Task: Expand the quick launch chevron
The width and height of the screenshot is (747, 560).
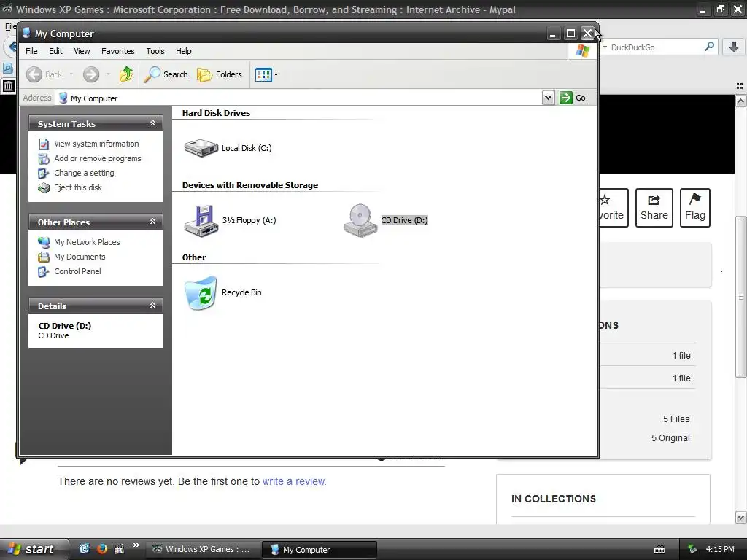Action: tap(136, 545)
